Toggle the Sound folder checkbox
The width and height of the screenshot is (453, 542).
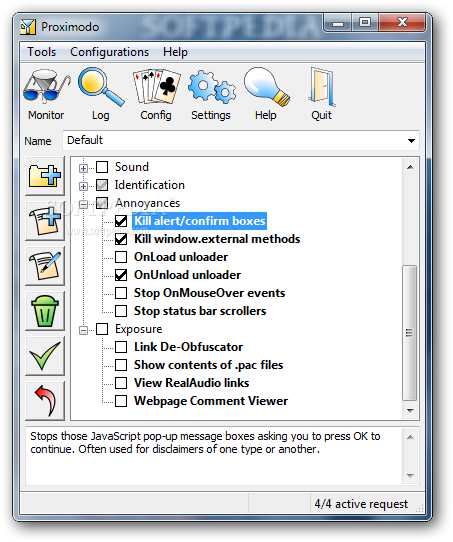(x=102, y=167)
